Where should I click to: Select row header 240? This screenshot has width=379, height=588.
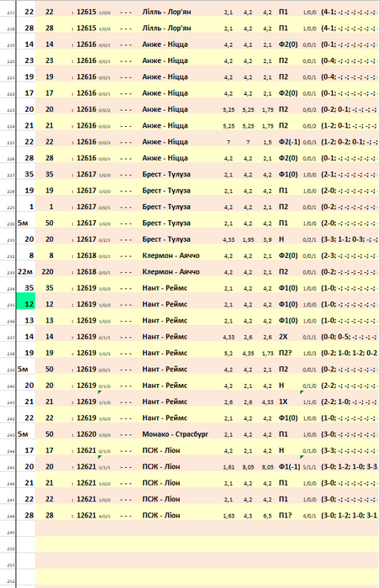11,386
